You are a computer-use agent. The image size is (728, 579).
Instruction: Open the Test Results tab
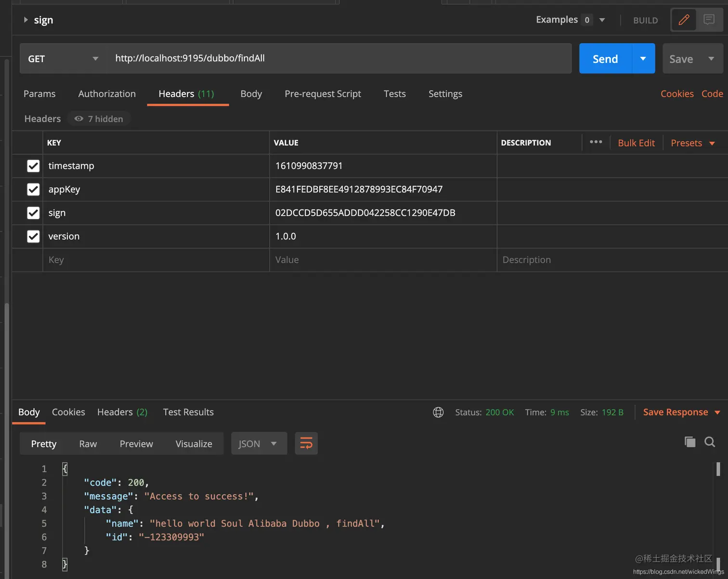(x=188, y=412)
